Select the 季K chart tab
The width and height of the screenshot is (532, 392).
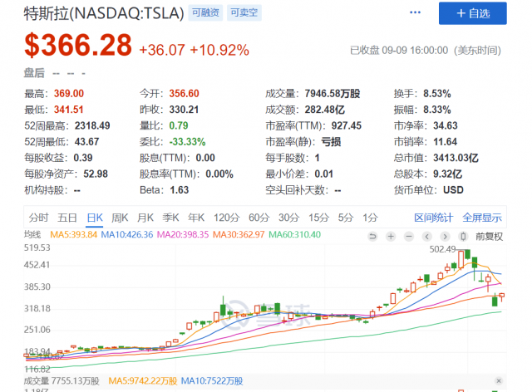coord(170,218)
